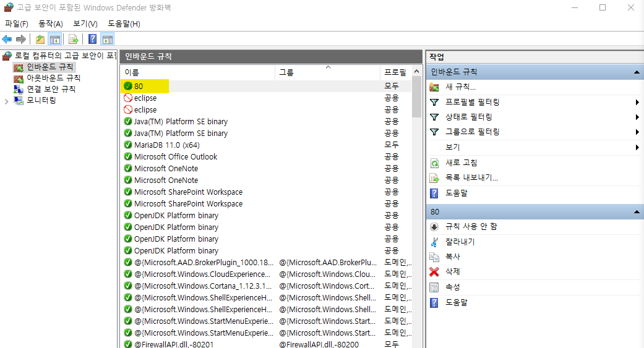This screenshot has width=644, height=348.
Task: Click the @FirewallAPI.dll,-80200 group cell
Action: click(x=319, y=344)
